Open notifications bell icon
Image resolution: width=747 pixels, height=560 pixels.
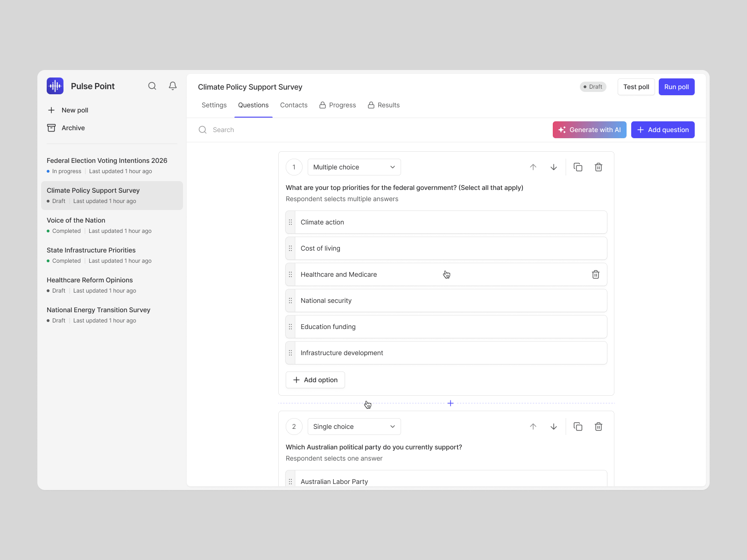tap(173, 86)
